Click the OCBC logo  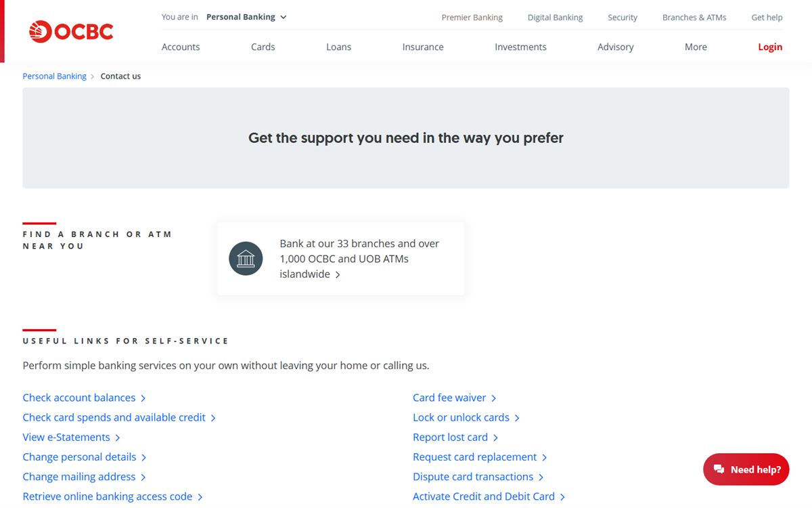71,31
